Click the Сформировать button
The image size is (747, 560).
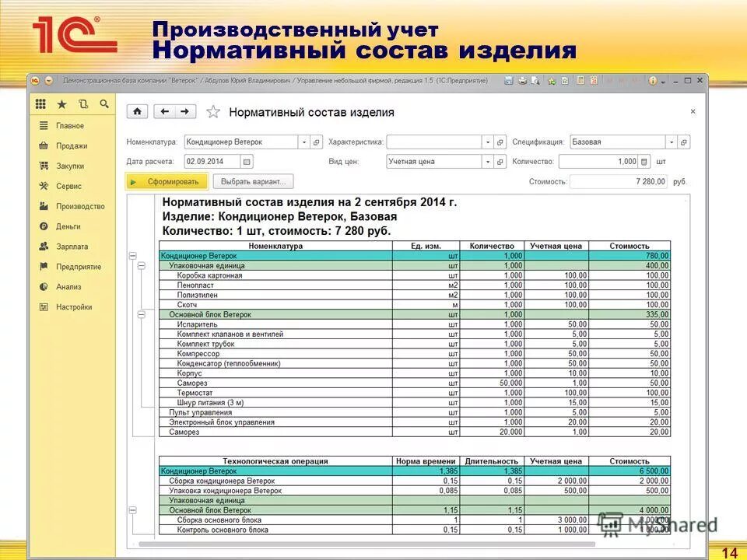coord(163,180)
